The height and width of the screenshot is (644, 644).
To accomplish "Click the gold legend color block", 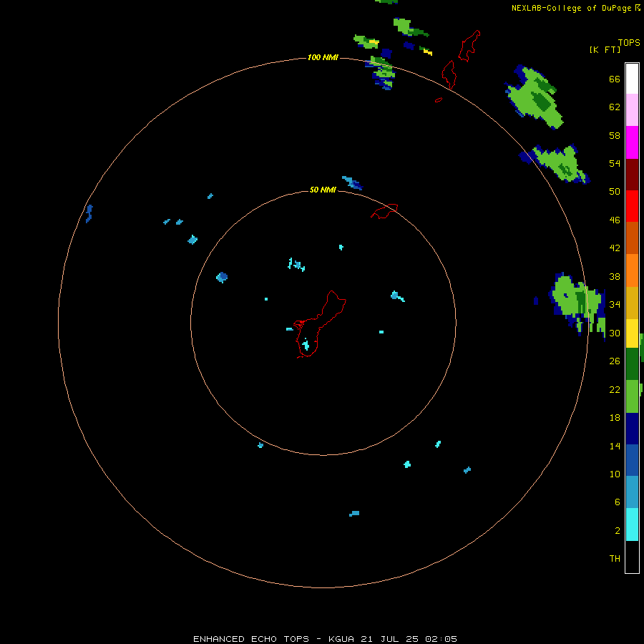I will pyautogui.click(x=632, y=303).
